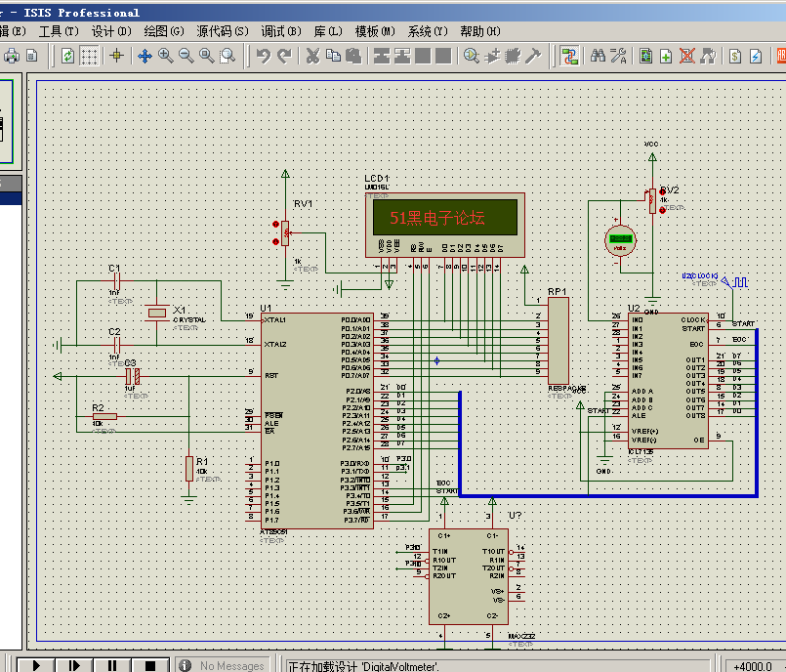Viewport: 786px width, 672px height.
Task: Select the LCD1 display screen
Action: (445, 217)
